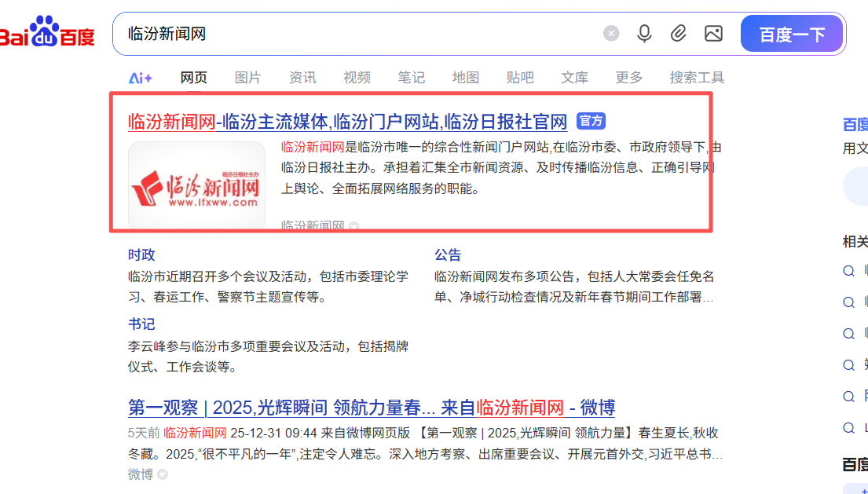Switch to the 视频 tab

tap(357, 77)
